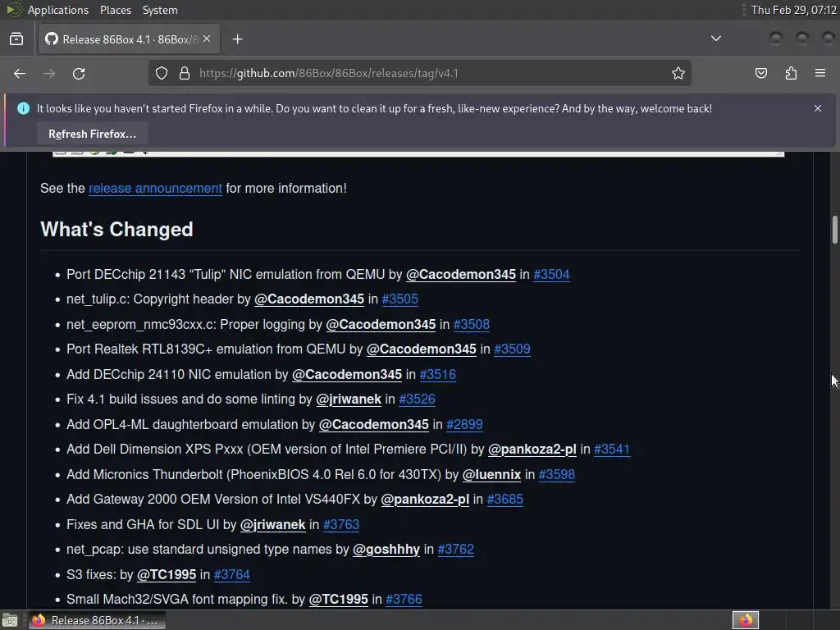
Task: Expand the list all tabs chevron
Action: pos(715,39)
